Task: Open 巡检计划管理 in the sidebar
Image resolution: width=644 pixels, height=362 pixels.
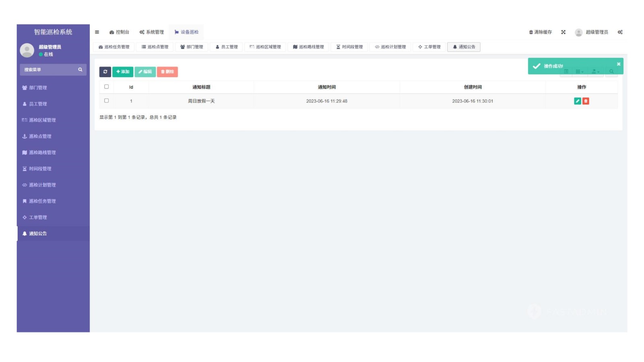Action: pos(53,185)
